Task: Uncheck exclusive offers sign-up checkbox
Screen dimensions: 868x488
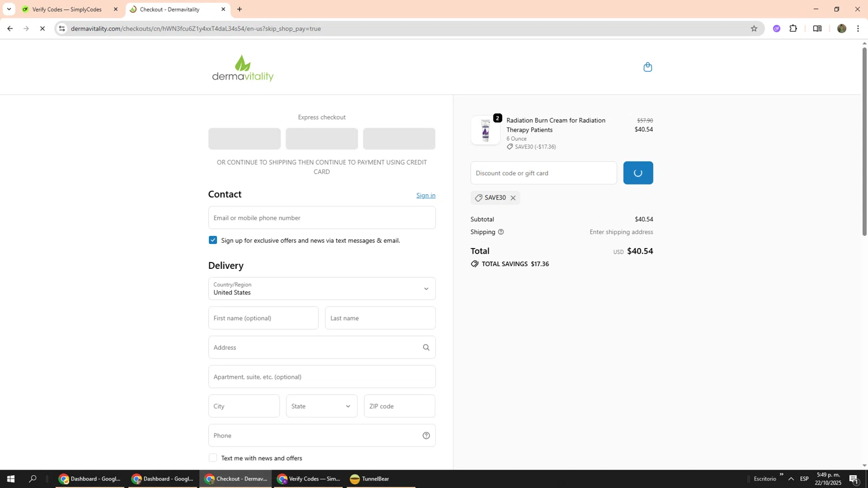Action: point(213,240)
